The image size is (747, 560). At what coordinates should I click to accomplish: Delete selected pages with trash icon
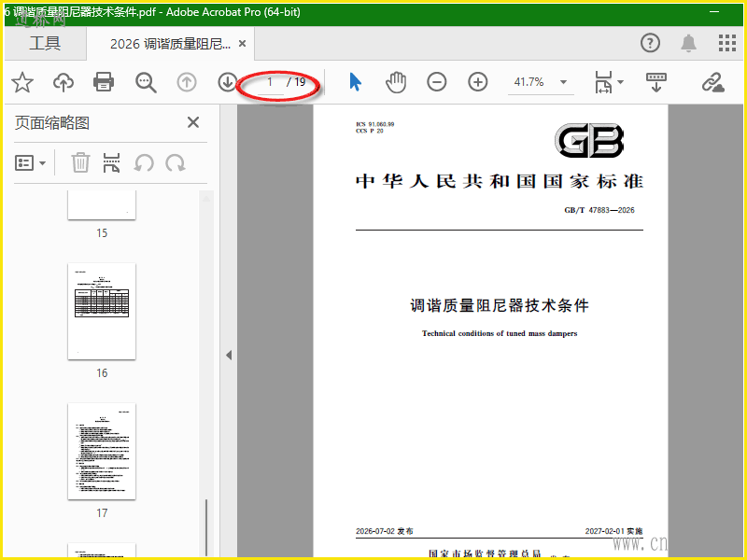[x=80, y=162]
